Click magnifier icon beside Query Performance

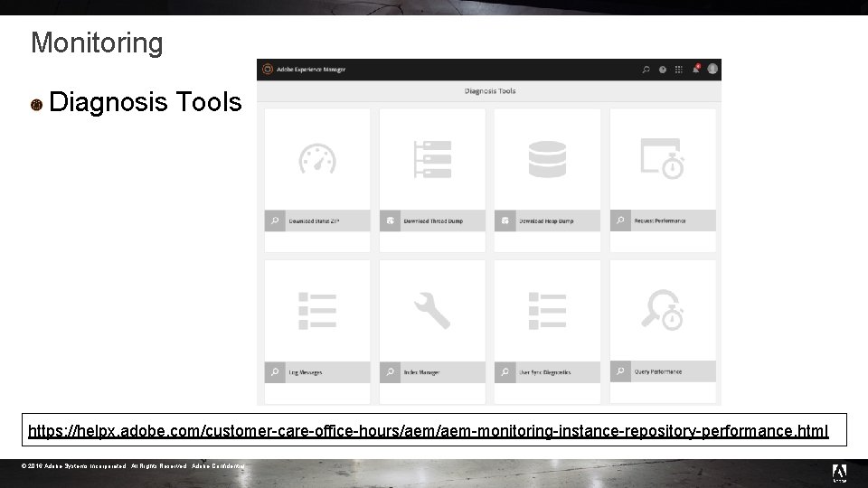620,371
